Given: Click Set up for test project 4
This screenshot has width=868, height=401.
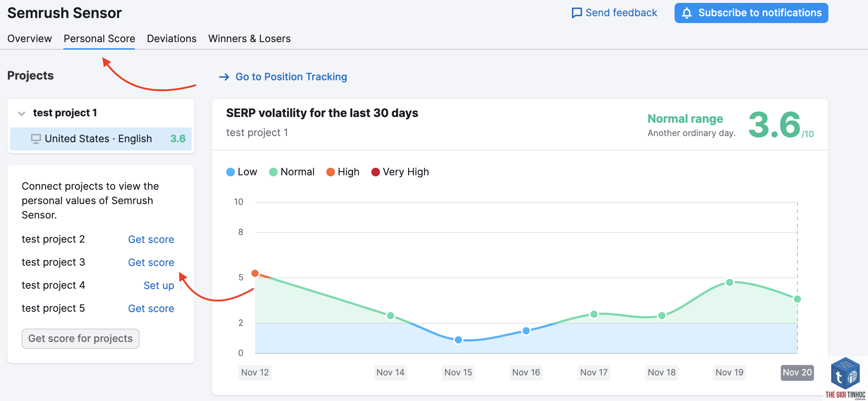Looking at the screenshot, I should click(x=159, y=285).
